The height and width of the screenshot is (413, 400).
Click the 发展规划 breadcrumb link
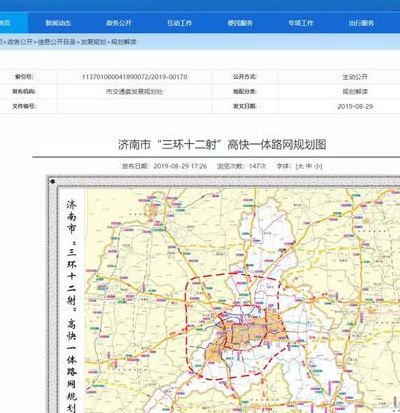click(x=93, y=42)
